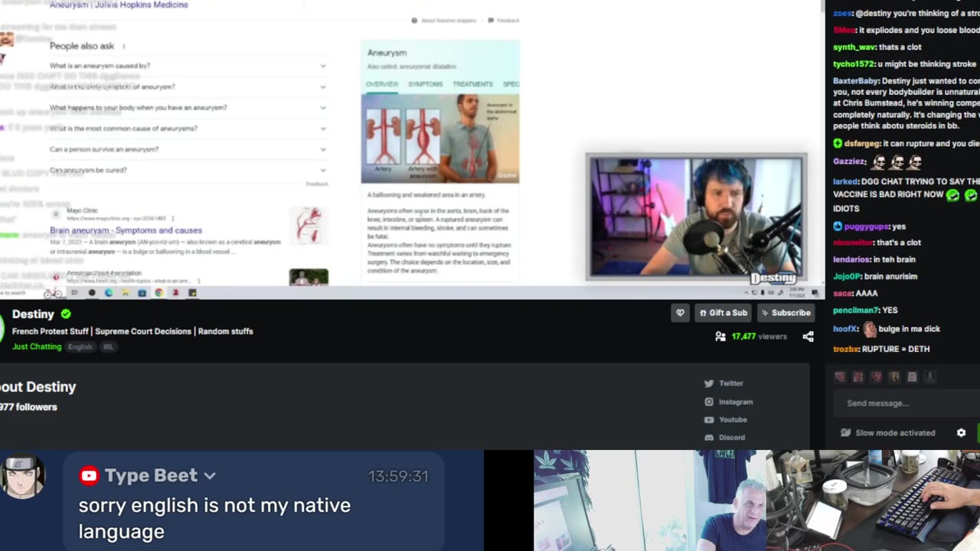Expand 'What happens to your body' question
This screenshot has width=980, height=551.
[188, 108]
